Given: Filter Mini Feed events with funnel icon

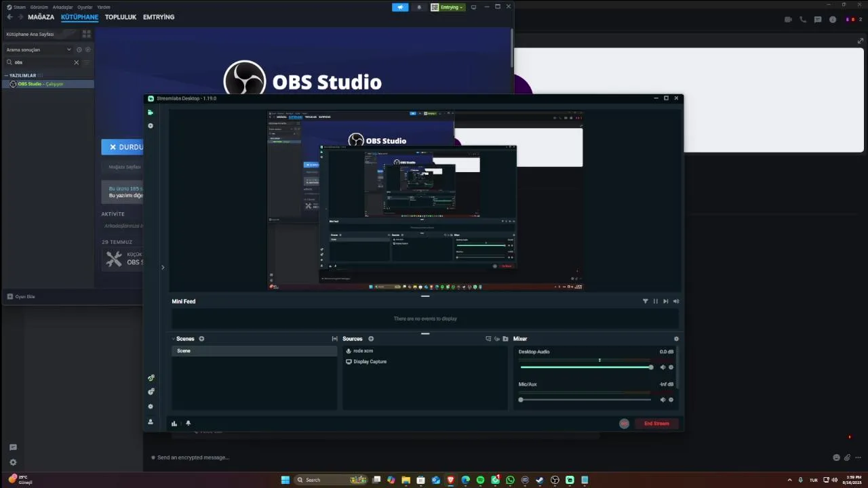Looking at the screenshot, I should 645,301.
